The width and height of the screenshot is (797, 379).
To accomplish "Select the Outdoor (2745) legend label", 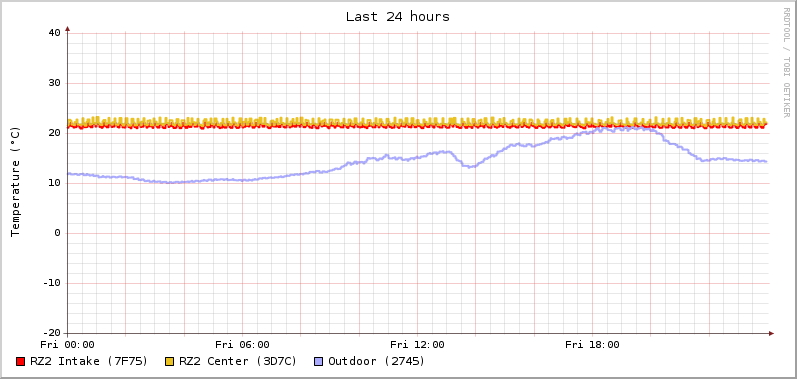I will pos(377,361).
